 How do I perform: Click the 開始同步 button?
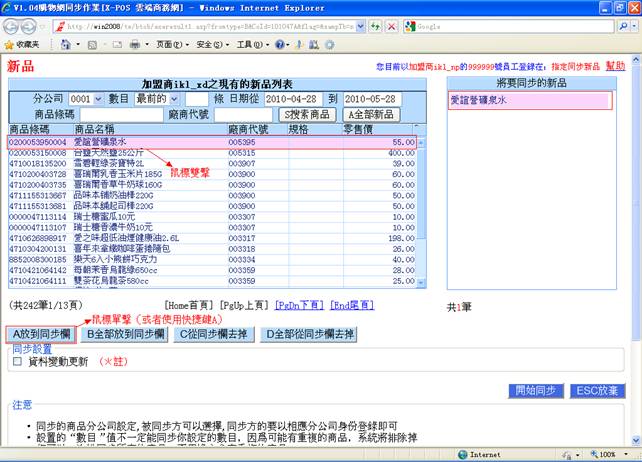[x=538, y=390]
